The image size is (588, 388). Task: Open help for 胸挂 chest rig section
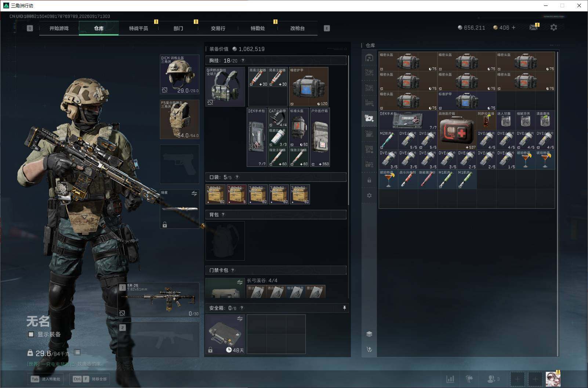(x=243, y=61)
